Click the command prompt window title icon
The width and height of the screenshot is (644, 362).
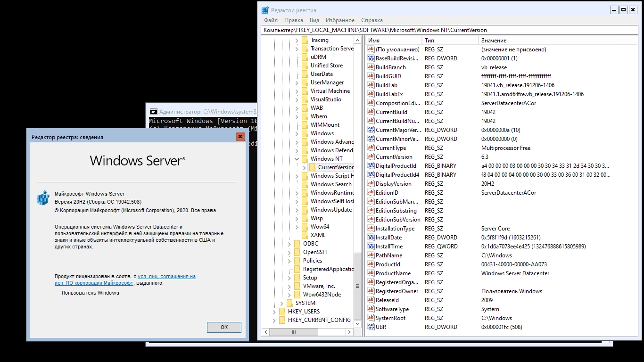(153, 112)
